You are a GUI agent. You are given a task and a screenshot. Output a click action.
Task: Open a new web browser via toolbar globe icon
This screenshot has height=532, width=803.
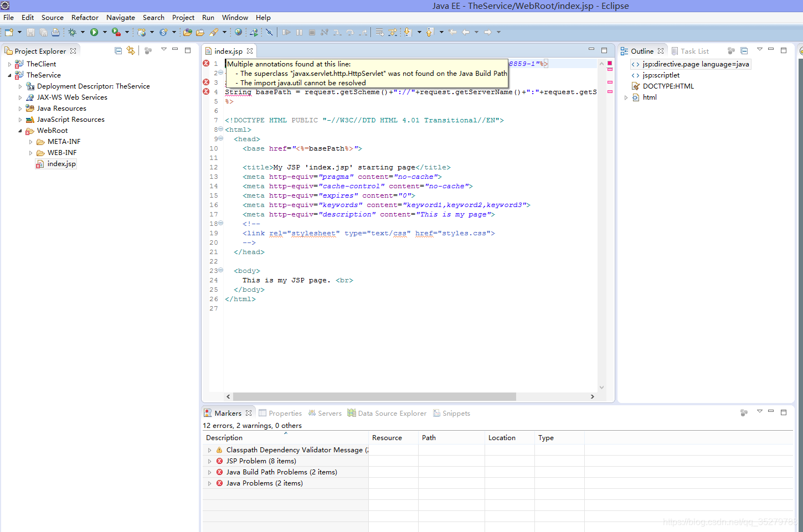[x=238, y=32]
